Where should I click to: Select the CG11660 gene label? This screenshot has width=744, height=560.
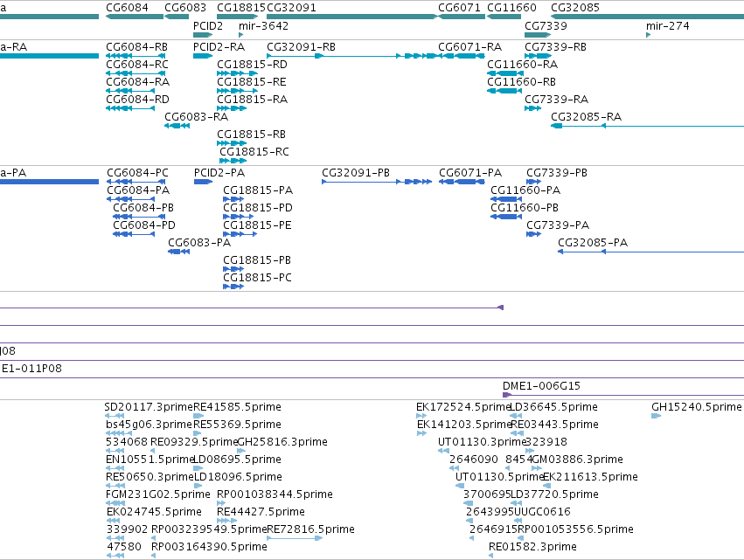pos(511,8)
